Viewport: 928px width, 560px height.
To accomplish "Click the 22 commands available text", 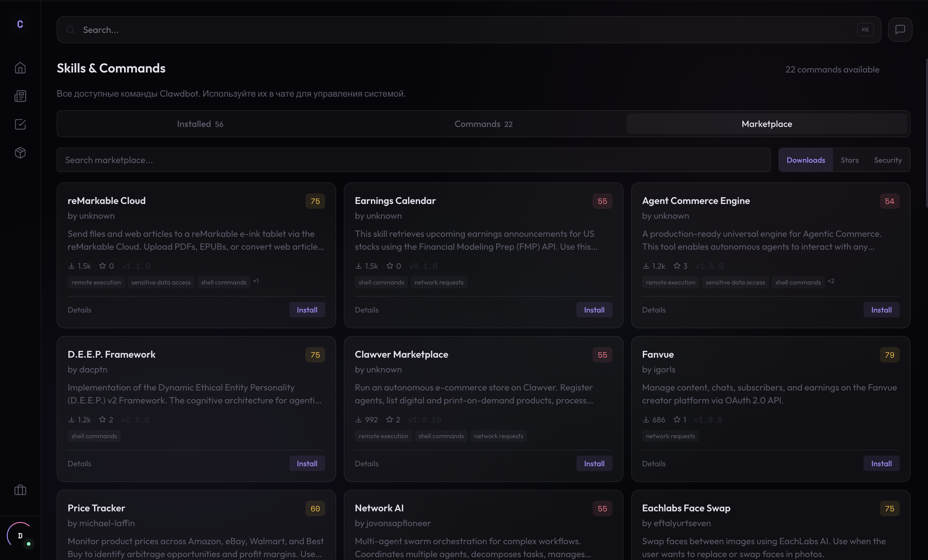I will point(832,70).
